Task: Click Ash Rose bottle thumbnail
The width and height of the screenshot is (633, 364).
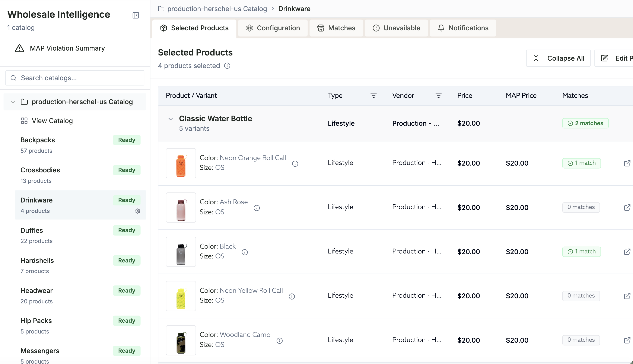Action: [181, 208]
